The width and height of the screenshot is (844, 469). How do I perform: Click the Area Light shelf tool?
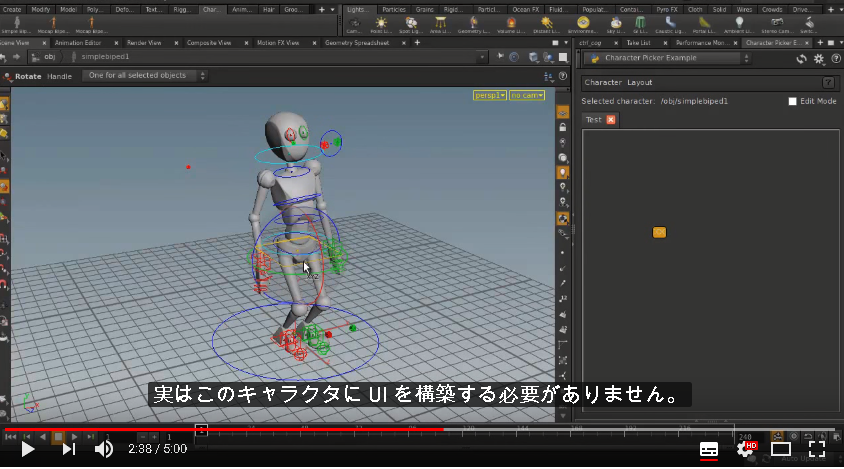(x=440, y=24)
